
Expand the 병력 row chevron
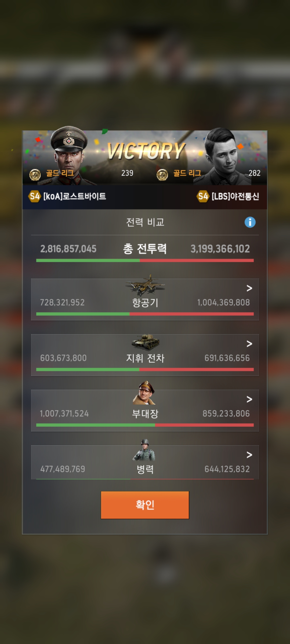(249, 455)
